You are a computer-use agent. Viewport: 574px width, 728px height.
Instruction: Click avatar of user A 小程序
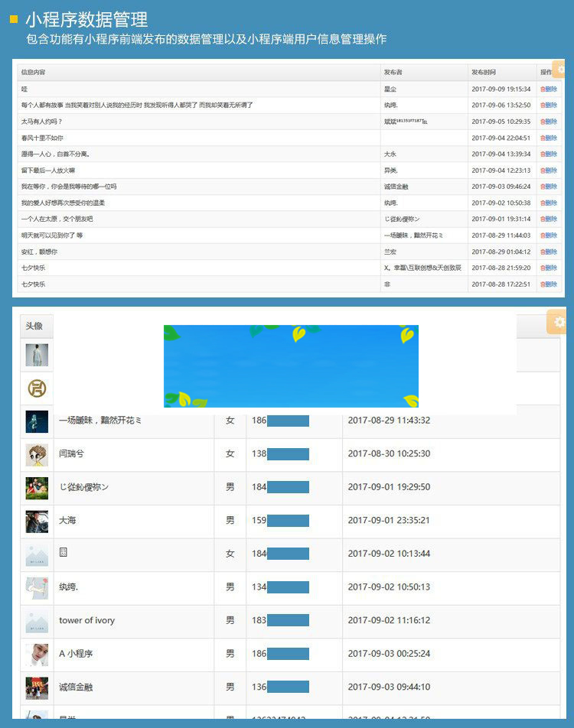(x=37, y=655)
